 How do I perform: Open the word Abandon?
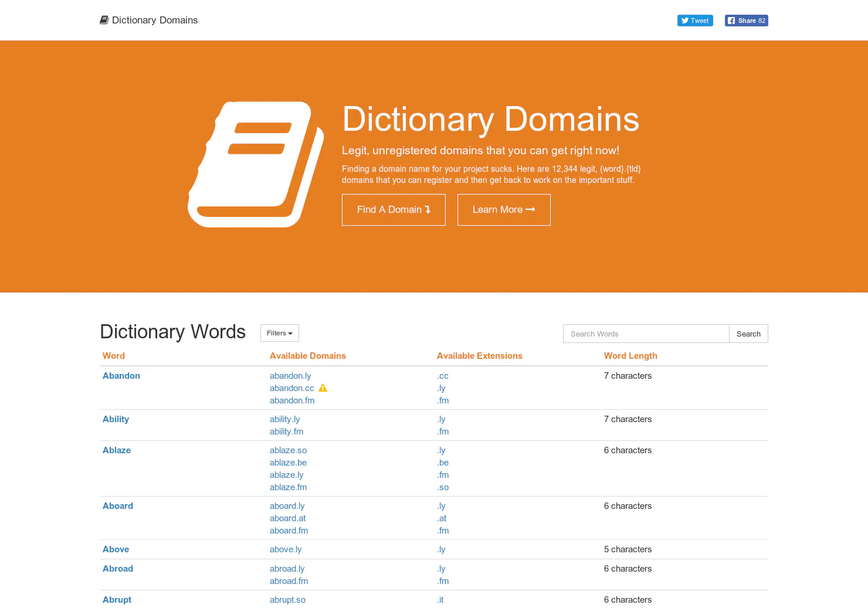(121, 376)
